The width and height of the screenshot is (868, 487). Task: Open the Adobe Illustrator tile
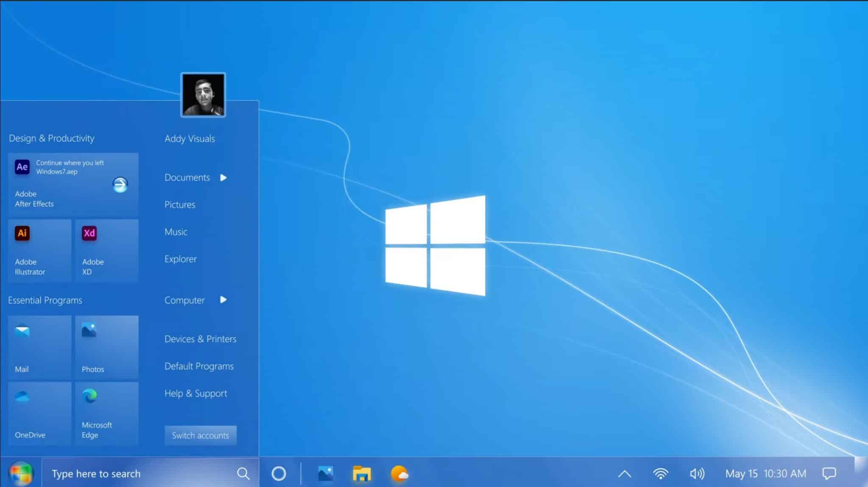39,250
